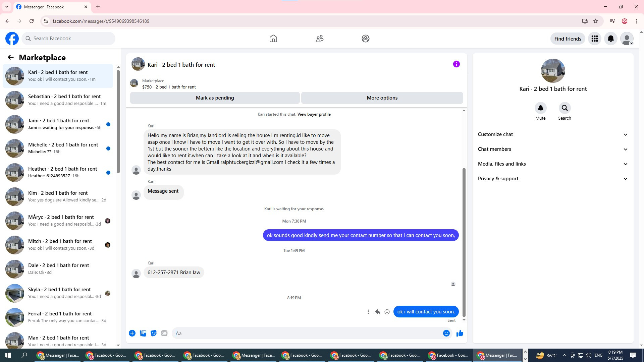The image size is (644, 362).
Task: Open the Friends tab in top navigation
Action: click(x=319, y=39)
